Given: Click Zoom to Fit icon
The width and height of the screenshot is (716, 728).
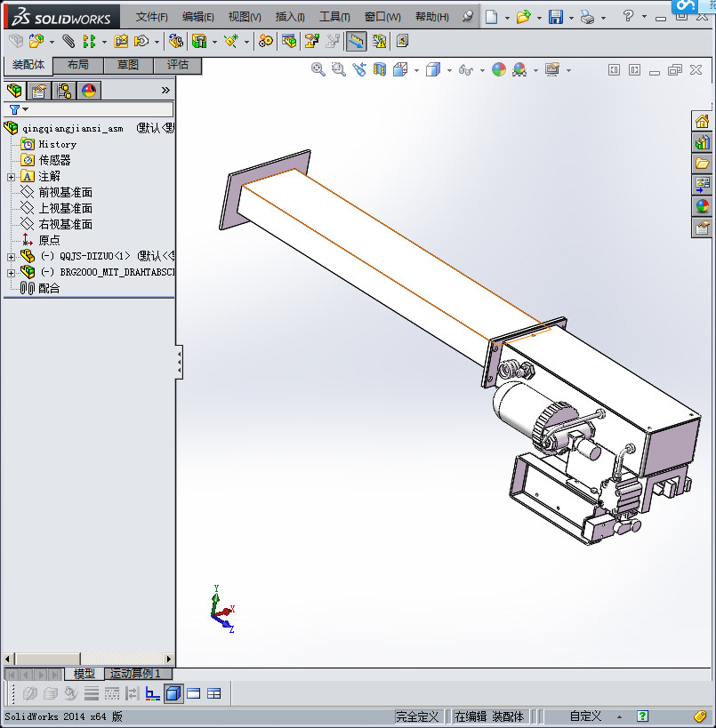Looking at the screenshot, I should point(318,69).
